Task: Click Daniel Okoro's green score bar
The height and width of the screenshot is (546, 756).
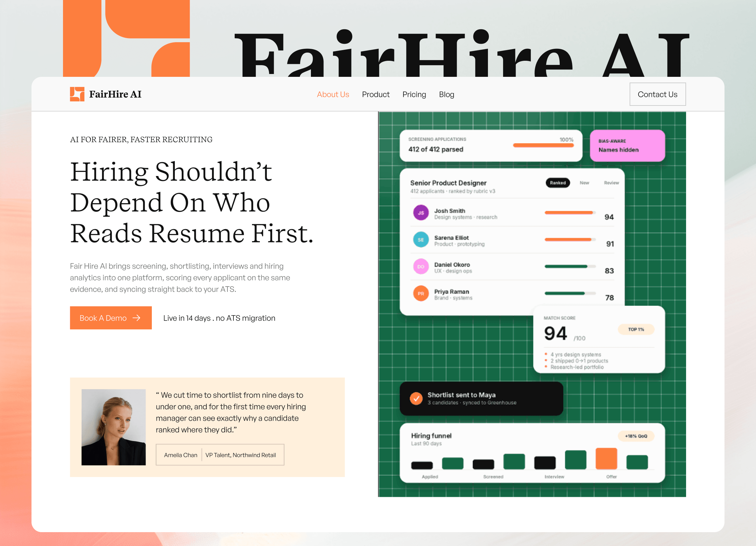Action: [x=570, y=266]
